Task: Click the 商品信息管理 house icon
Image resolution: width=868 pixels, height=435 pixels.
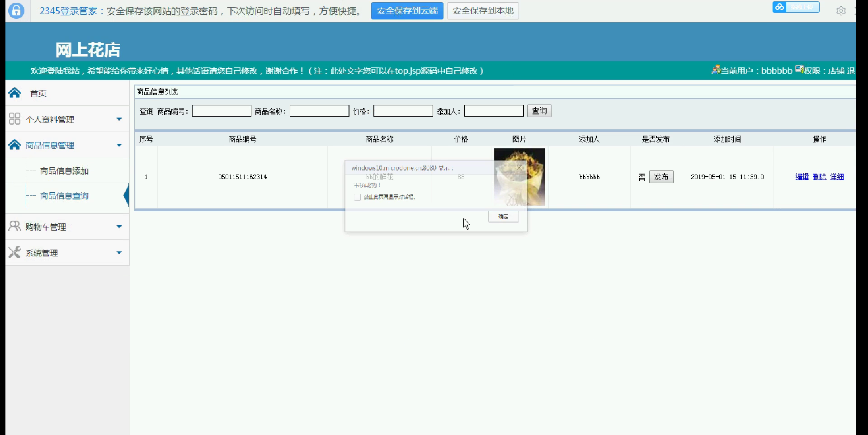Action: (x=14, y=145)
